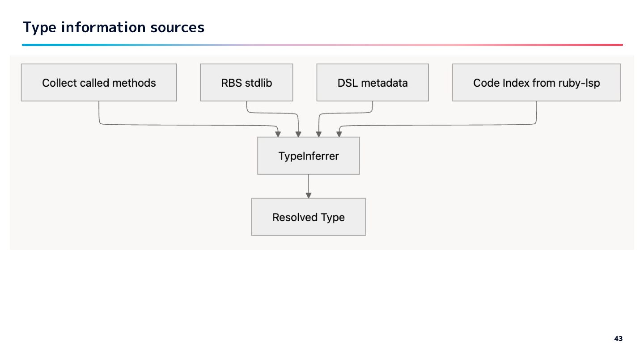Click connector line descending from Code Index box

(x=536, y=112)
